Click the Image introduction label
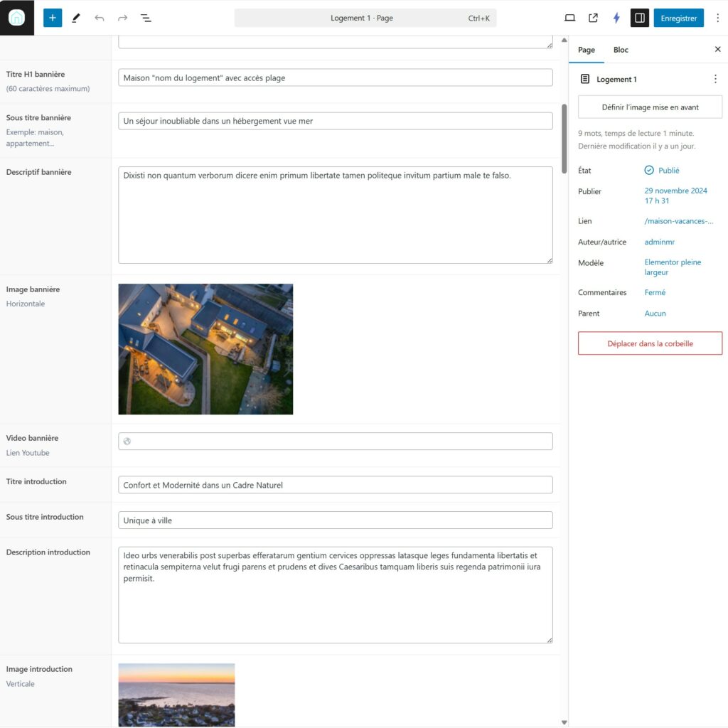This screenshot has width=728, height=728. (39, 669)
